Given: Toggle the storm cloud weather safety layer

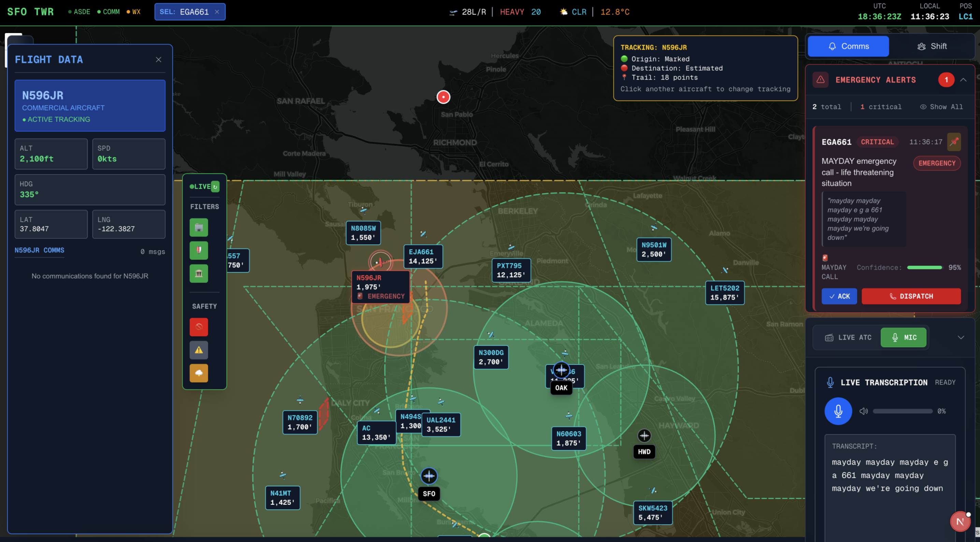Looking at the screenshot, I should pos(199,373).
